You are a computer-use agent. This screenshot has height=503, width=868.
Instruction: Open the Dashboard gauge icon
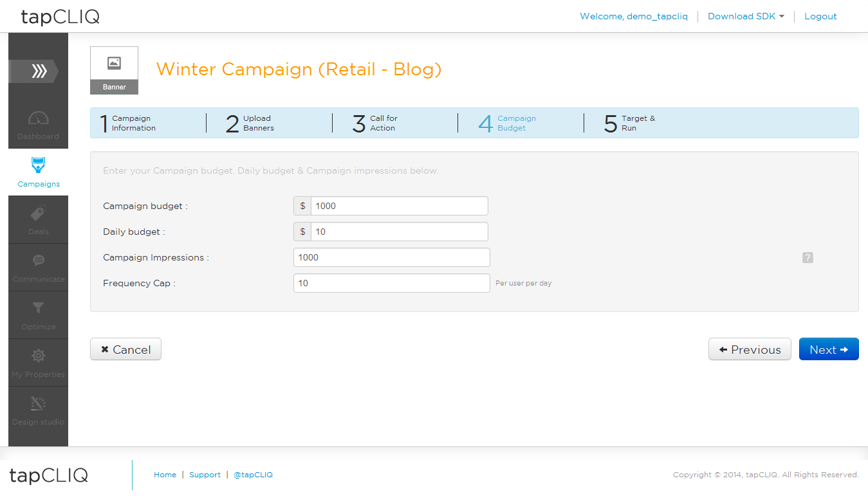(x=39, y=119)
